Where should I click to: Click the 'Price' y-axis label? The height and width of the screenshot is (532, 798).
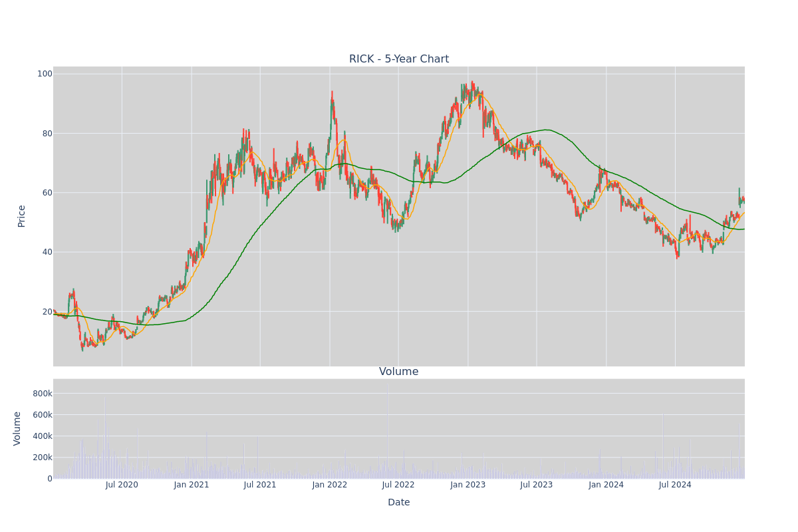21,216
